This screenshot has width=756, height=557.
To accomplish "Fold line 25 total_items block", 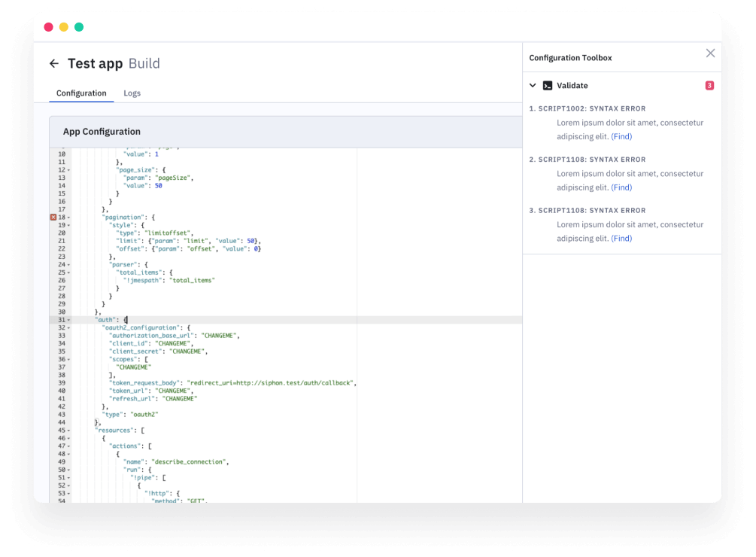I will [x=68, y=272].
